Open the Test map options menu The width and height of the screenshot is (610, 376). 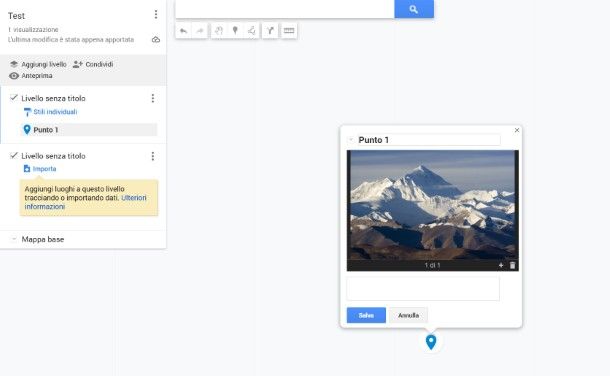(x=156, y=14)
